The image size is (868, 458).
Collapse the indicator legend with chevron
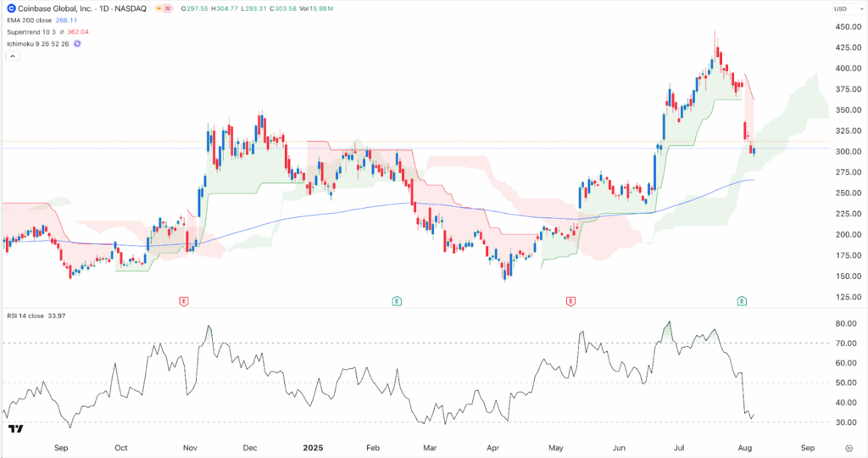(13, 56)
